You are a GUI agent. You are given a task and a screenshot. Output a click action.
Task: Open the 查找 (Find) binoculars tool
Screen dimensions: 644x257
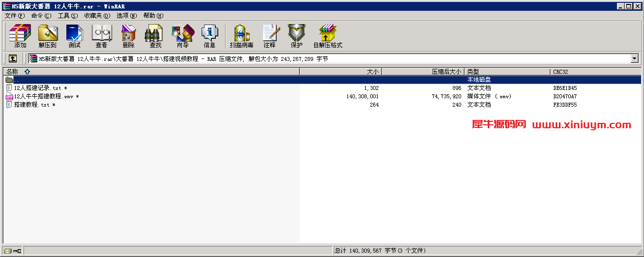[x=155, y=36]
